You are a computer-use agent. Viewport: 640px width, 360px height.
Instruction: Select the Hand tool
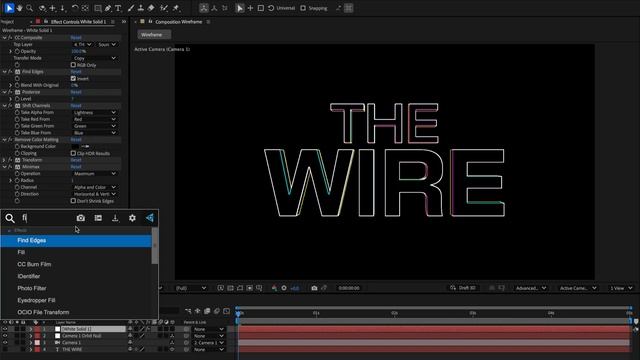pyautogui.click(x=19, y=8)
